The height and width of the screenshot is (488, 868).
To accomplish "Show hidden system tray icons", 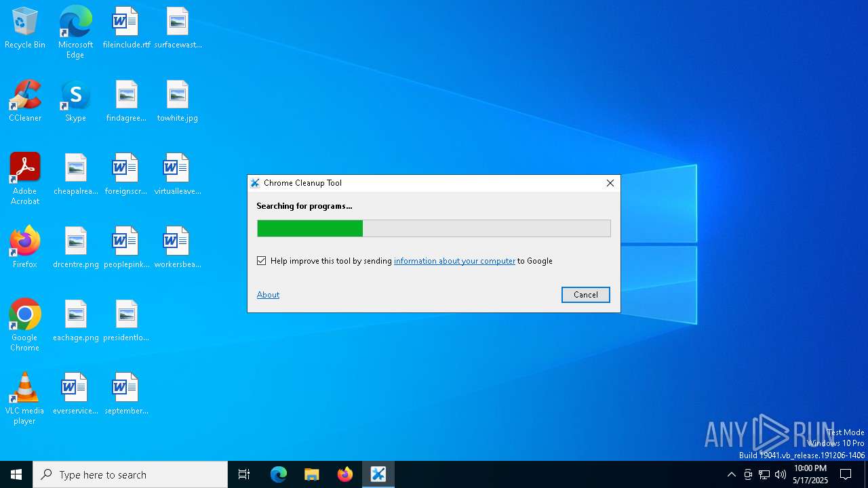I will [x=731, y=474].
